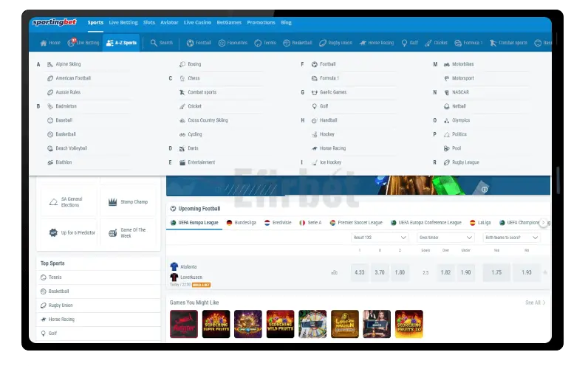
Task: Open the Aviator menu item
Action: (169, 22)
